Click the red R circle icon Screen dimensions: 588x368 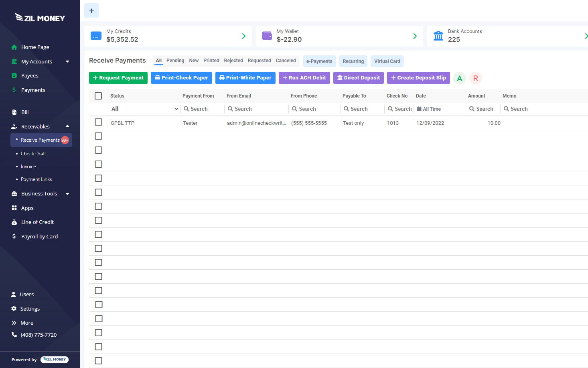pos(475,78)
